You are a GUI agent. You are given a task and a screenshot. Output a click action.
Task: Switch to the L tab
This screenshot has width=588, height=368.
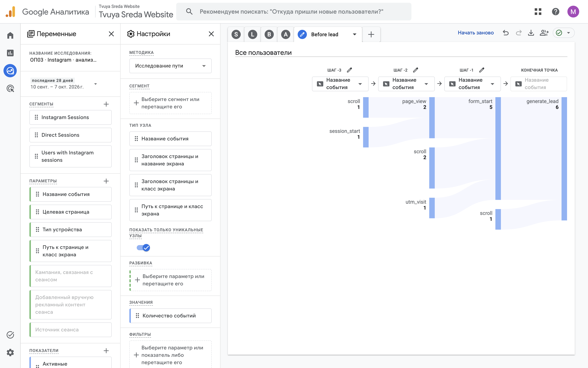click(253, 35)
